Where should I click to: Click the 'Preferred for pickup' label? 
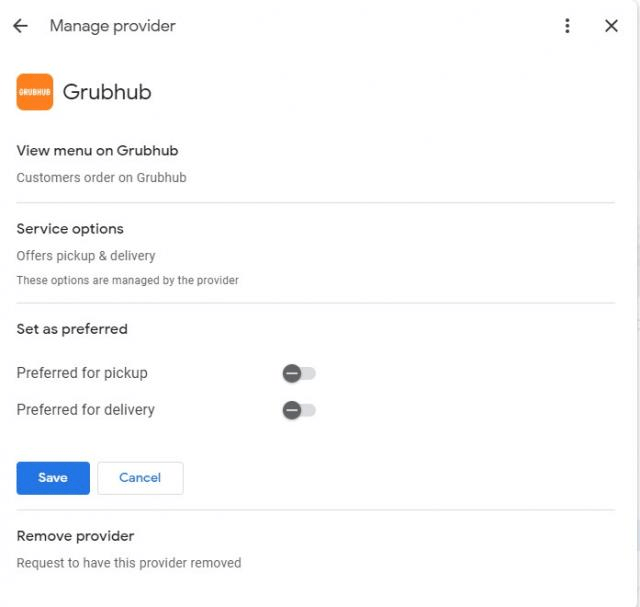point(82,373)
